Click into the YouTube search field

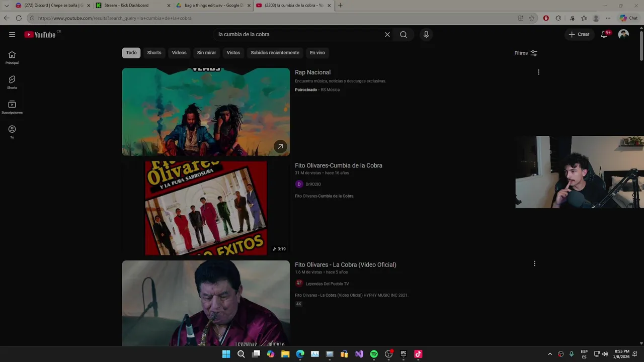299,34
